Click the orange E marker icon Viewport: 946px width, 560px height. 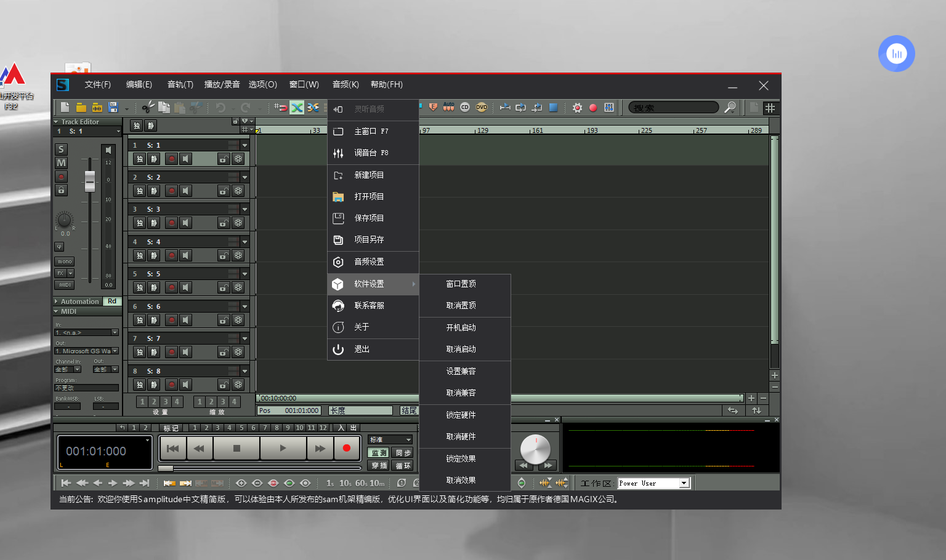pos(433,107)
